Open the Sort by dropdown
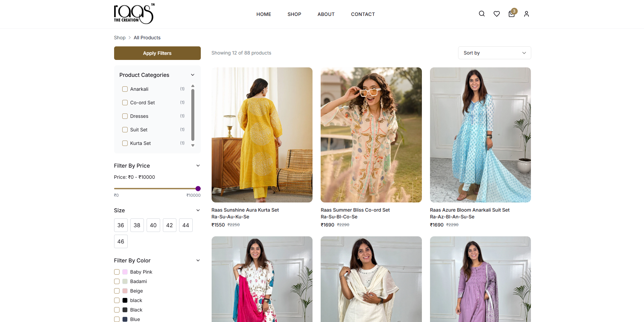Viewport: 644px width, 322px height. (494, 53)
